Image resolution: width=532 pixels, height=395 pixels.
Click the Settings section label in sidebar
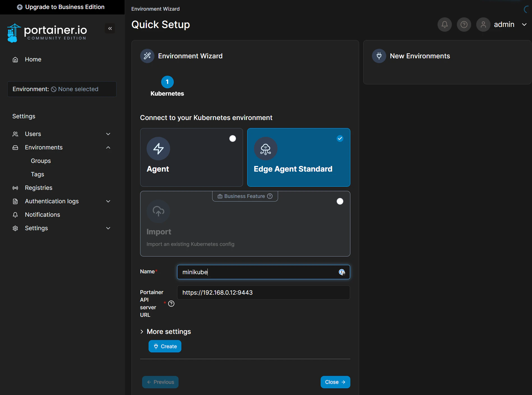(x=24, y=116)
